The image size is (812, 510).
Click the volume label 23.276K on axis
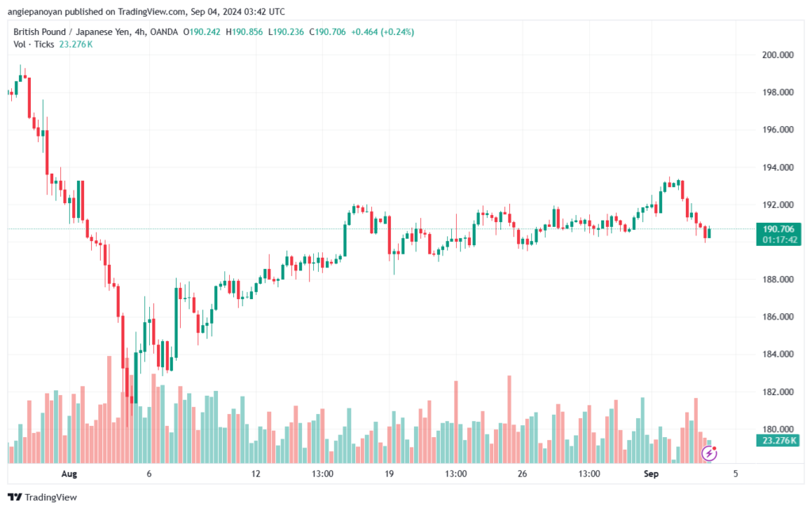(x=779, y=441)
